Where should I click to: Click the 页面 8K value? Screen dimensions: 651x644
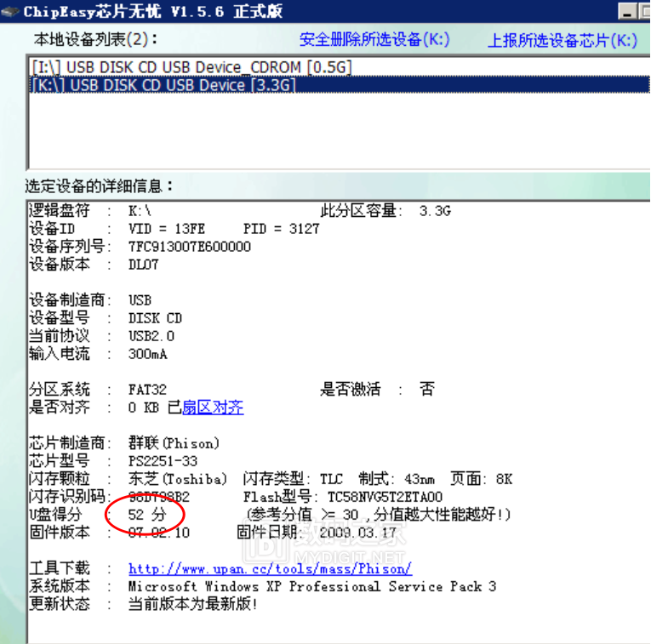tap(504, 479)
